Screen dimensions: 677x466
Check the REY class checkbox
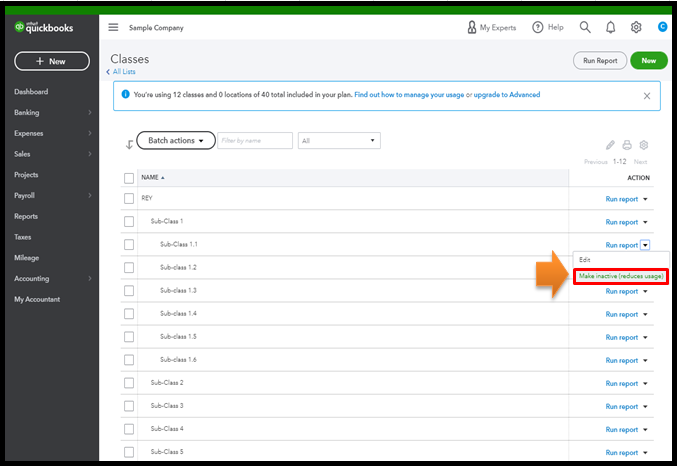click(x=129, y=198)
